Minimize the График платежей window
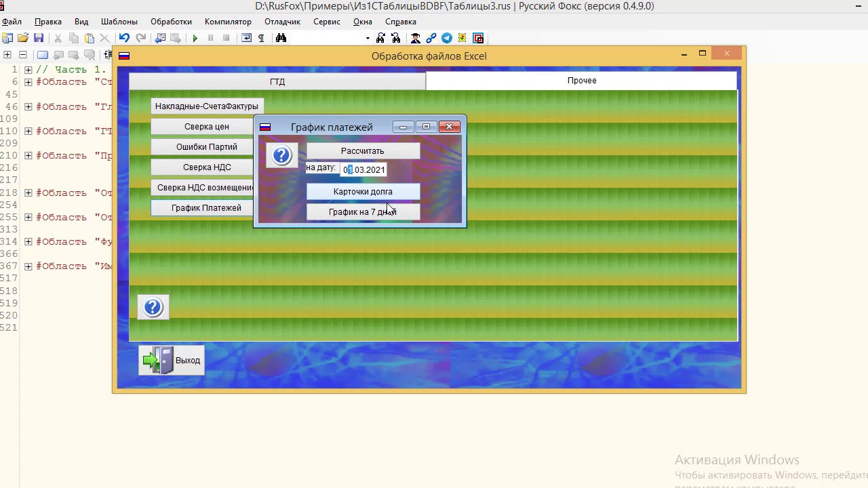This screenshot has width=868, height=488. pos(403,127)
